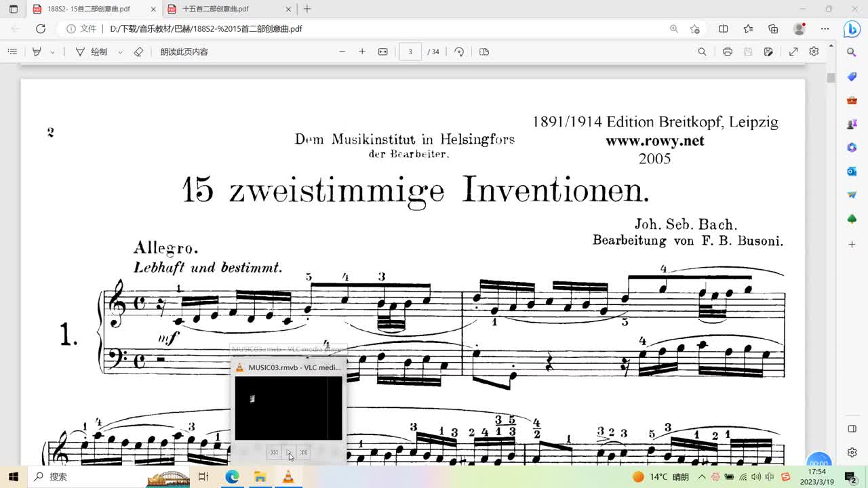Click the www.rowy.net text in the score
Screen dimensions: 868x488
pos(655,141)
